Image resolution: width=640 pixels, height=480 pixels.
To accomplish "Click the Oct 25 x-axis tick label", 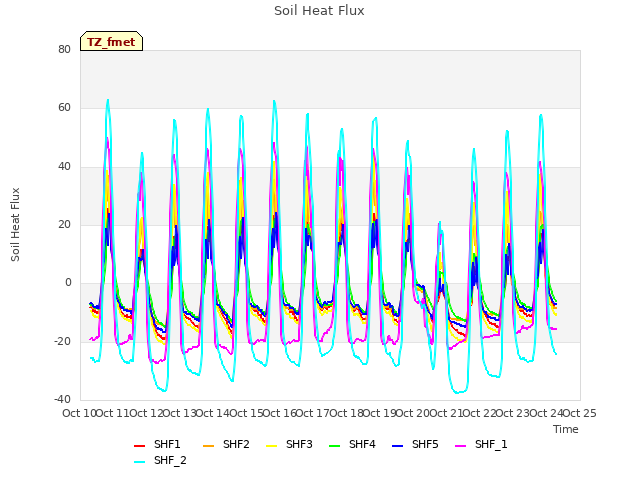I will click(x=580, y=413).
